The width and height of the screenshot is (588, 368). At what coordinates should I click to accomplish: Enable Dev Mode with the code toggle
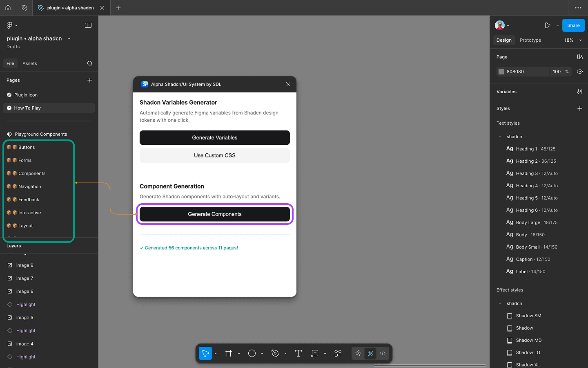coord(383,353)
